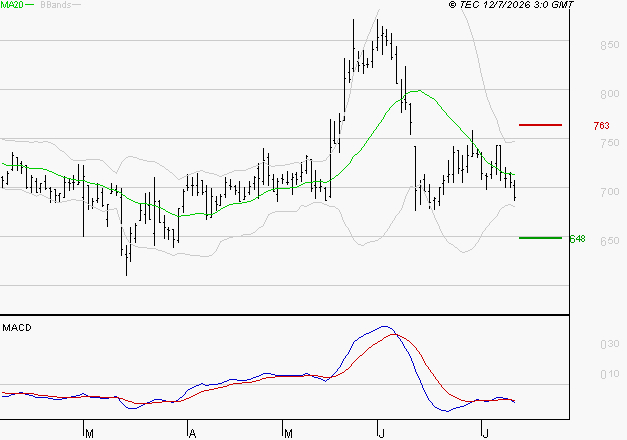Click the green support level line

(540, 238)
